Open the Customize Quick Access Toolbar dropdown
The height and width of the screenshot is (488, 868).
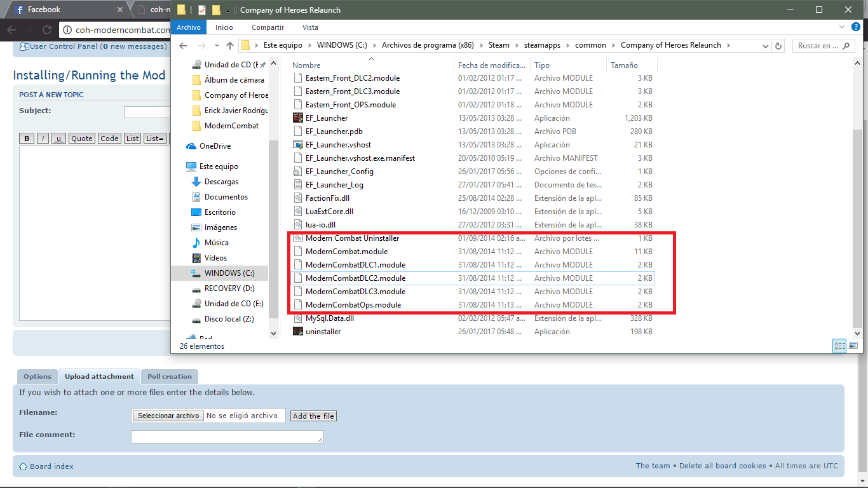point(227,10)
